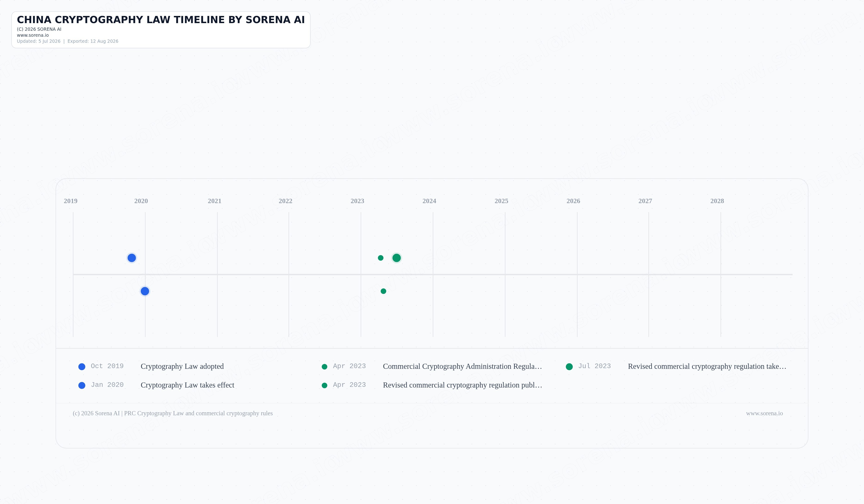Image resolution: width=864 pixels, height=504 pixels.
Task: Click the www.sorena.io footer link
Action: pyautogui.click(x=765, y=413)
